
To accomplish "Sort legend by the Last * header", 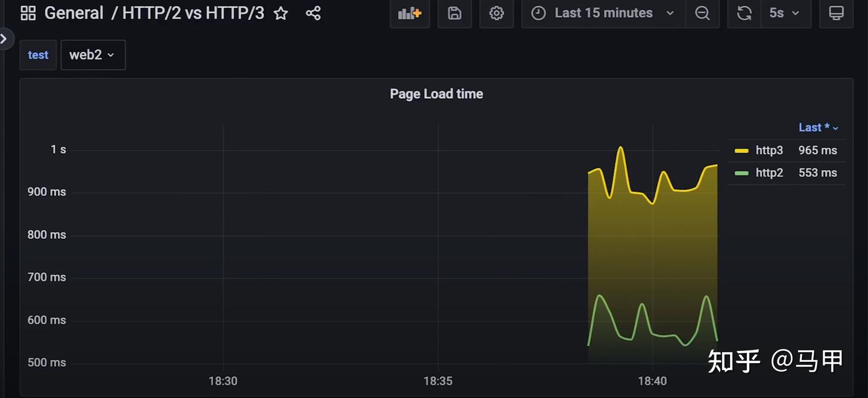I will point(818,127).
